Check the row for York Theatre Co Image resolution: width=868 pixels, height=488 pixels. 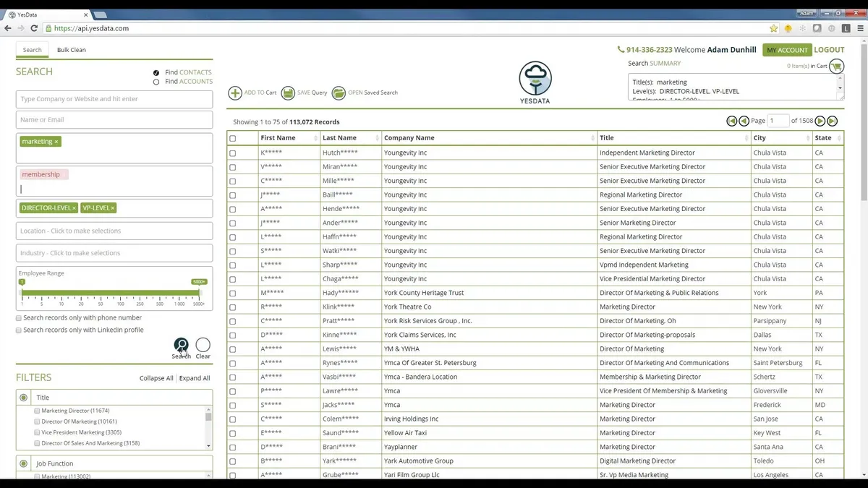click(233, 307)
